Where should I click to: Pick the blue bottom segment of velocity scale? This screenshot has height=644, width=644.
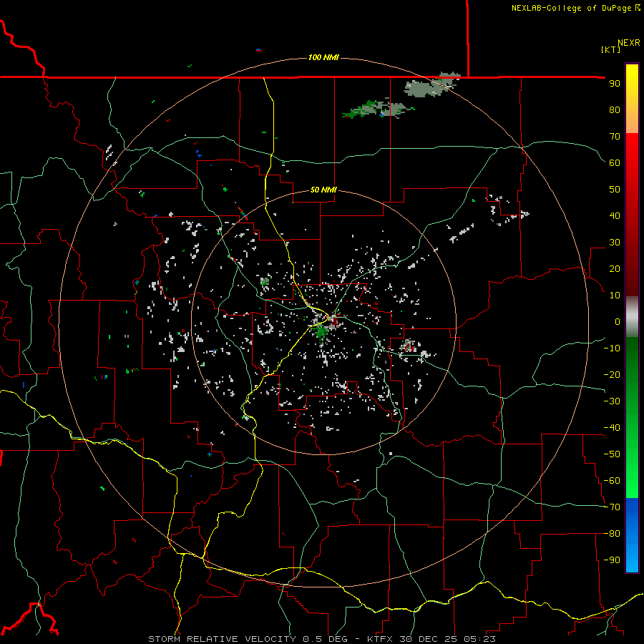[x=632, y=535]
